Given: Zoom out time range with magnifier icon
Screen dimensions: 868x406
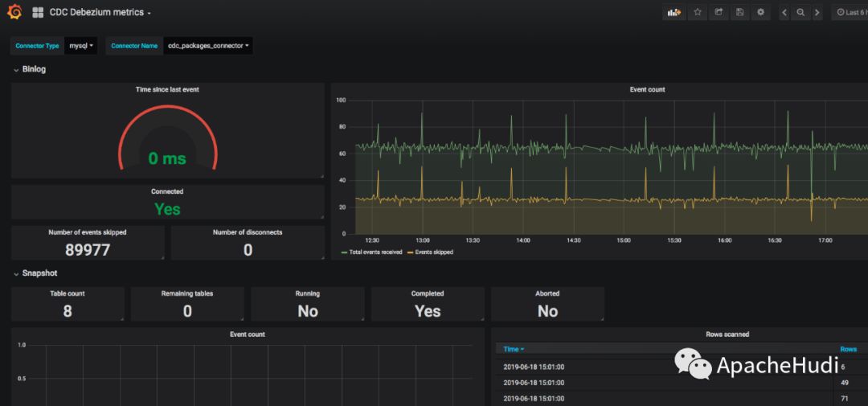Looking at the screenshot, I should click(800, 12).
